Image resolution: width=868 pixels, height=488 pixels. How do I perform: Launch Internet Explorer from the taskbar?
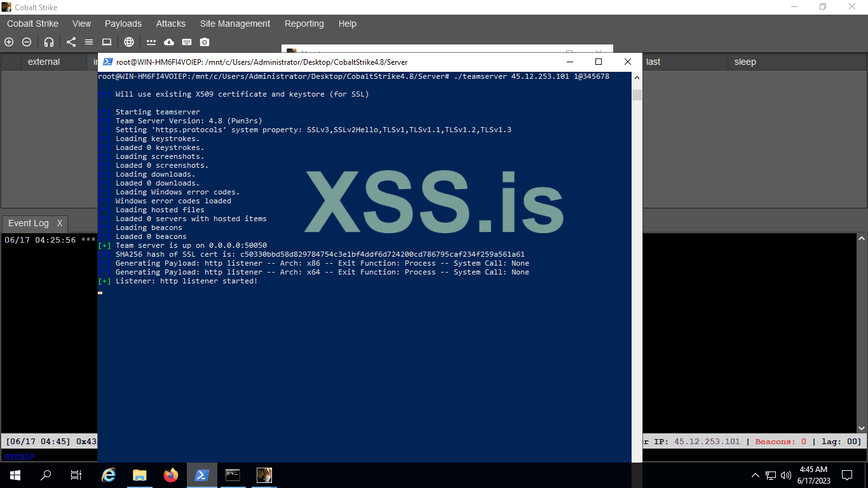pos(109,475)
